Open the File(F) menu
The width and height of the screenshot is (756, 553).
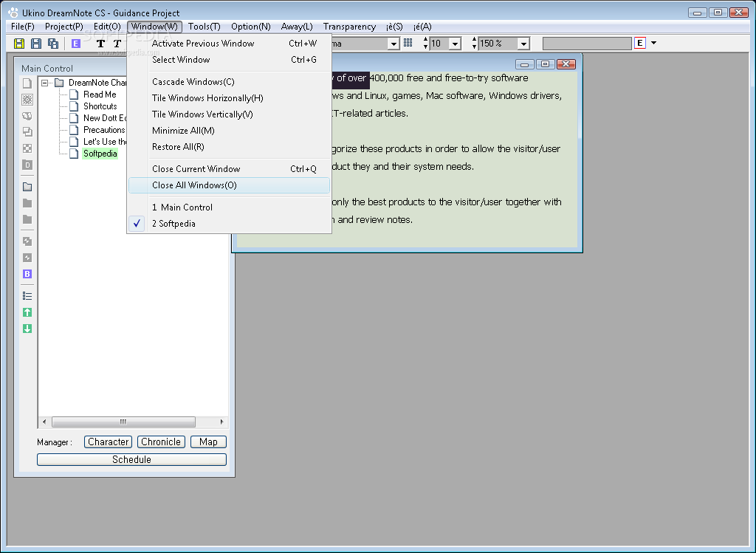23,27
